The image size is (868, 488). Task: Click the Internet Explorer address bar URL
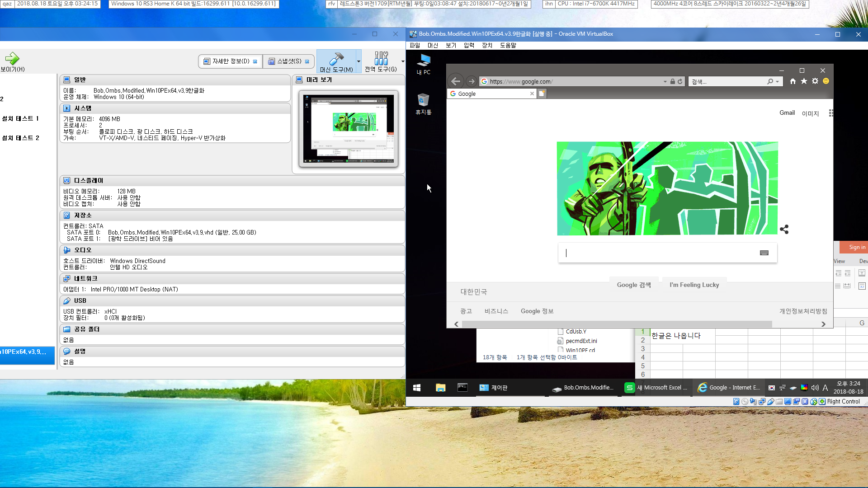521,81
